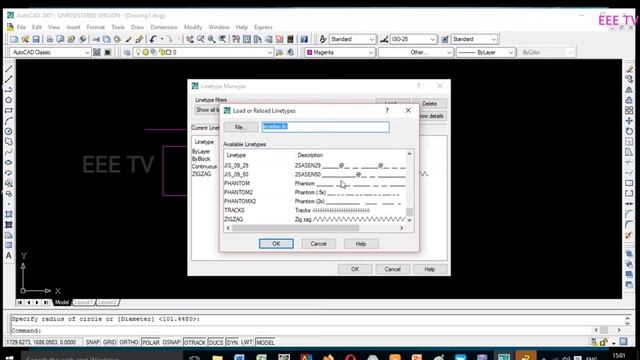The width and height of the screenshot is (640, 360).
Task: Toggle DUCS in status bar
Action: point(216,342)
